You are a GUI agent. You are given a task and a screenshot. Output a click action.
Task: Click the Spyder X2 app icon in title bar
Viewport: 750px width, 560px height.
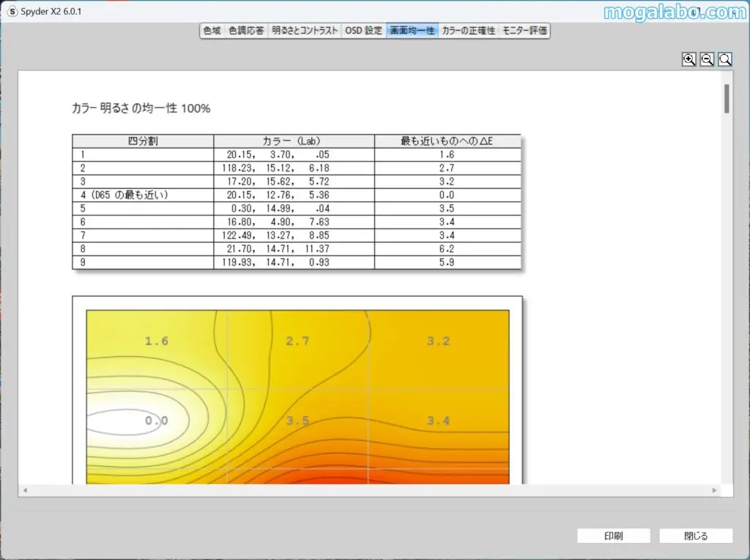(12, 12)
